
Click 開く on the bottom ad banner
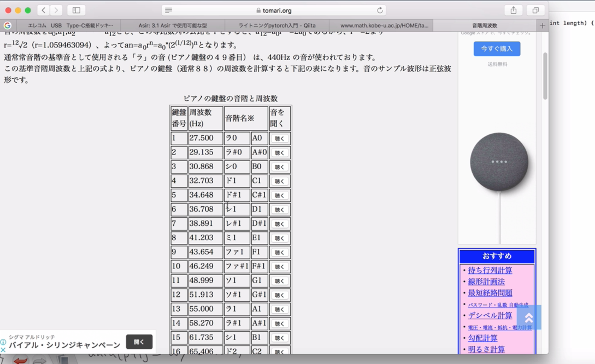(x=139, y=342)
